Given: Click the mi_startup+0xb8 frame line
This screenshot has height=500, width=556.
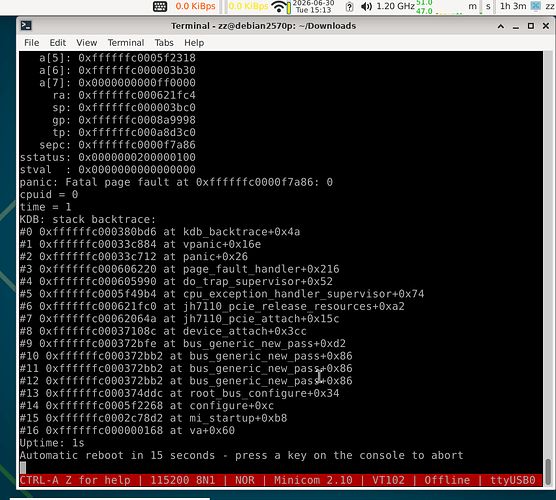Looking at the screenshot, I should pyautogui.click(x=154, y=418).
